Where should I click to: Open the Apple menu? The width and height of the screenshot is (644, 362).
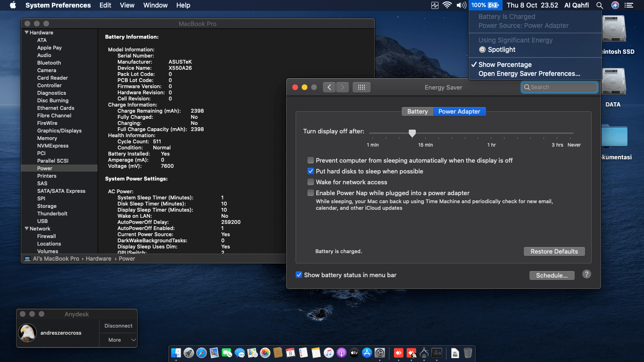13,5
